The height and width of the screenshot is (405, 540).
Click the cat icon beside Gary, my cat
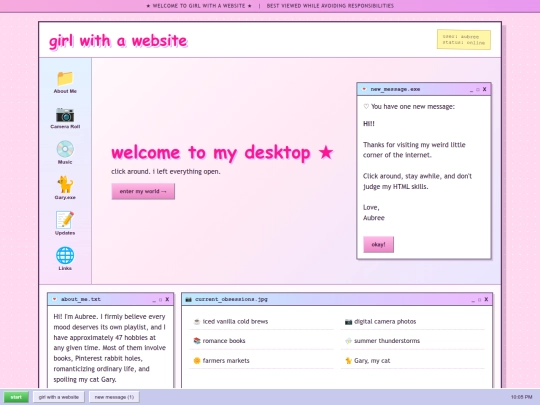(x=348, y=361)
